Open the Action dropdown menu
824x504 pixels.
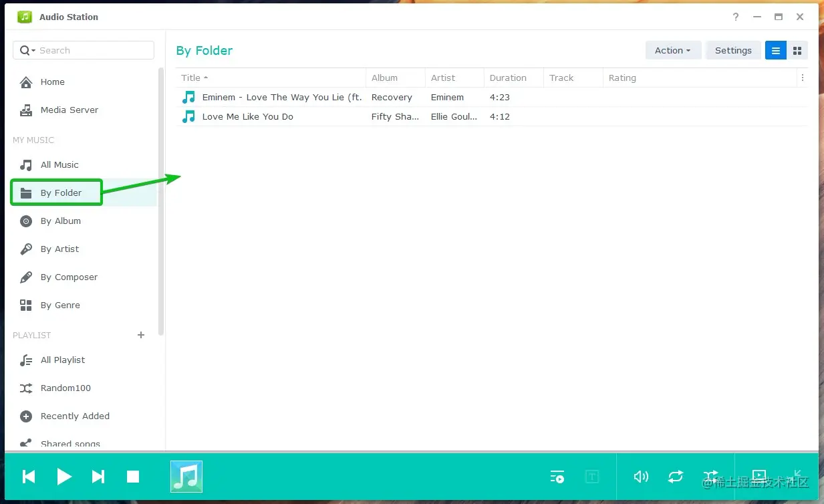click(673, 50)
